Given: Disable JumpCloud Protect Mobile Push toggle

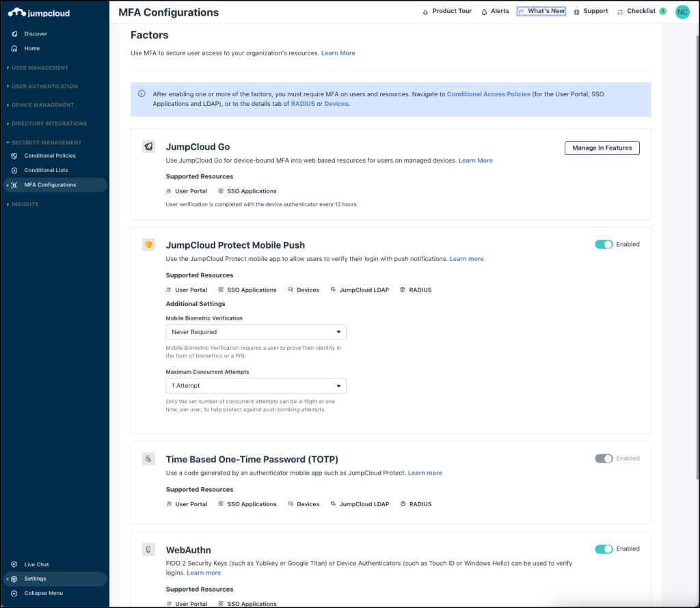Looking at the screenshot, I should tap(604, 245).
